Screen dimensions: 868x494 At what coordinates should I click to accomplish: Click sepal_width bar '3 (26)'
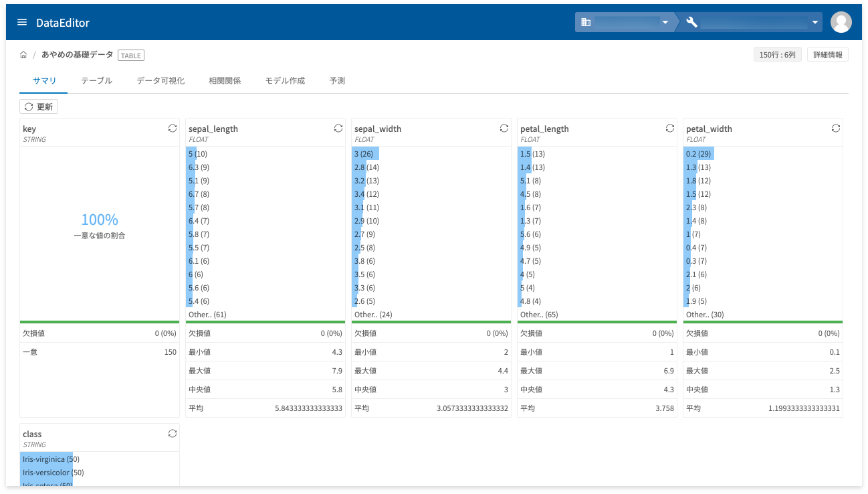point(431,154)
